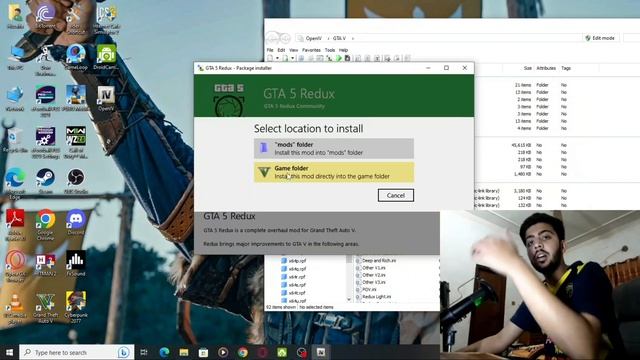
Task: Open the File menu in OpenIV
Action: coord(270,50)
